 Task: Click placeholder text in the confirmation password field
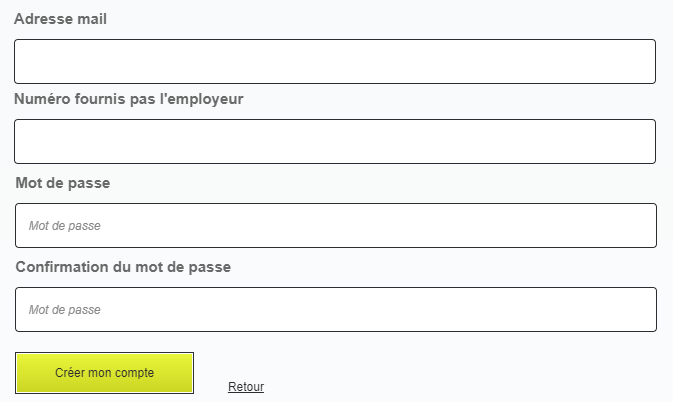(65, 310)
